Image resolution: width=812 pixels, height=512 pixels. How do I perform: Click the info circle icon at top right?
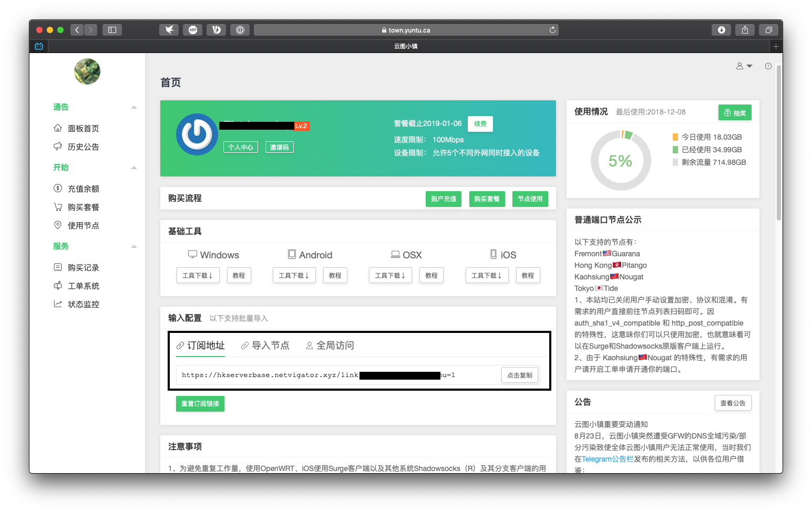pos(768,66)
